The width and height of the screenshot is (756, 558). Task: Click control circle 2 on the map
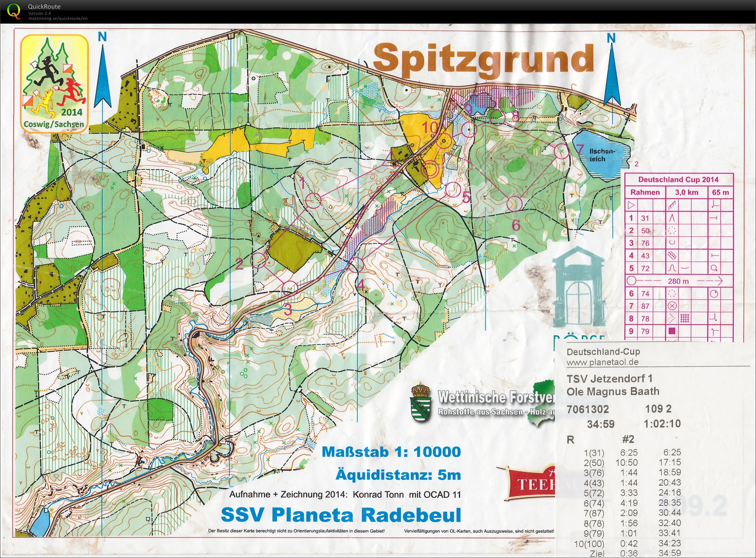pyautogui.click(x=258, y=260)
